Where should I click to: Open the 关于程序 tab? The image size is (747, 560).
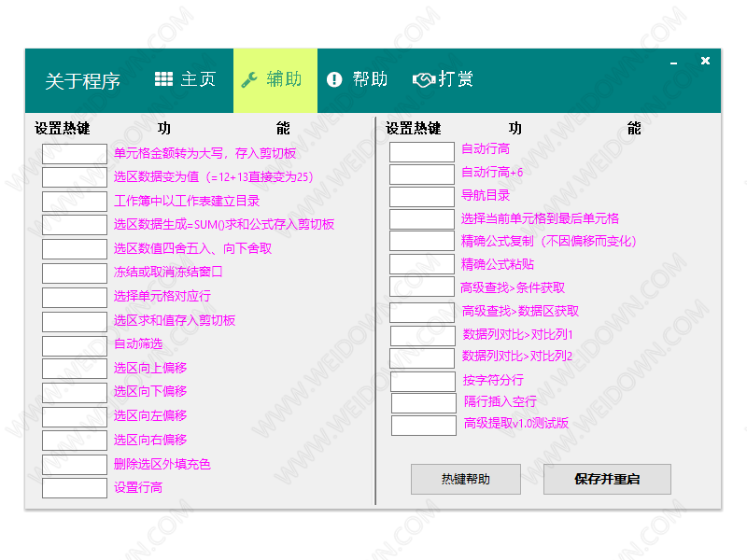point(82,81)
